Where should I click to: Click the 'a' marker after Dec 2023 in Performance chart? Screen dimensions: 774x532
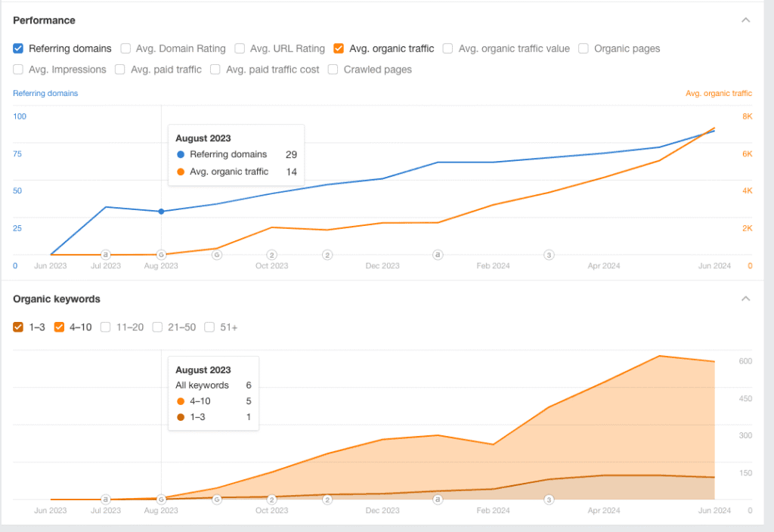(438, 255)
